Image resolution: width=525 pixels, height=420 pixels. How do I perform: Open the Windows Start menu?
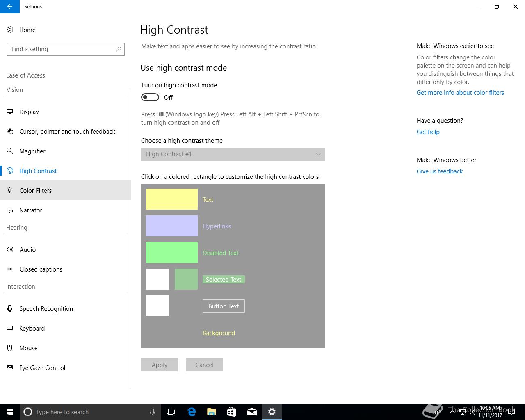point(10,412)
